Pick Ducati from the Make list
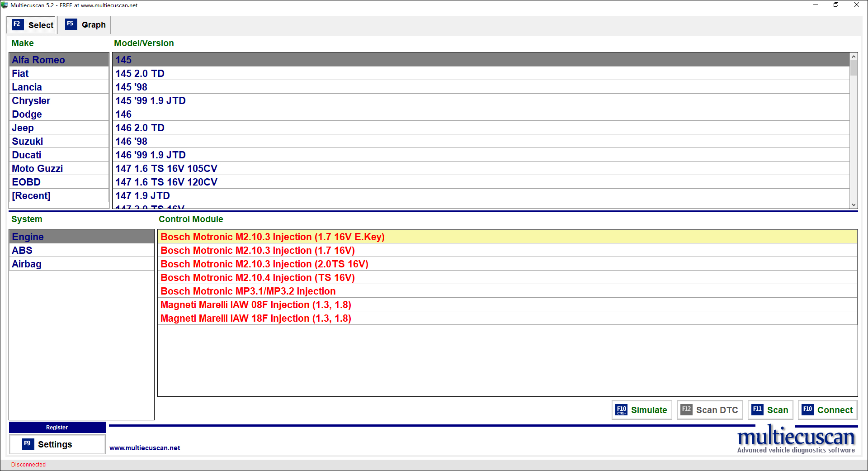Screen dimensions: 868x471 point(59,155)
